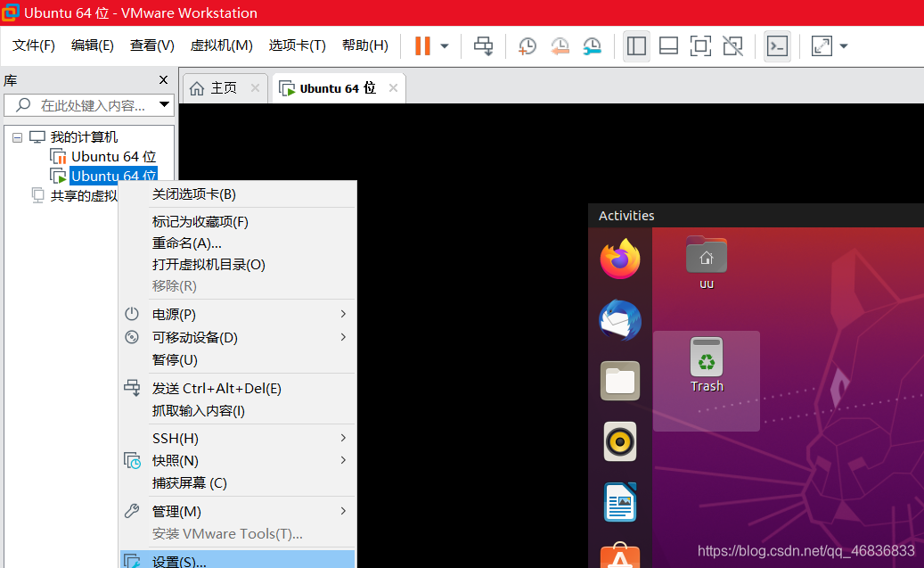The width and height of the screenshot is (924, 568).
Task: Open the 选项卡(T) menu
Action: tap(297, 45)
